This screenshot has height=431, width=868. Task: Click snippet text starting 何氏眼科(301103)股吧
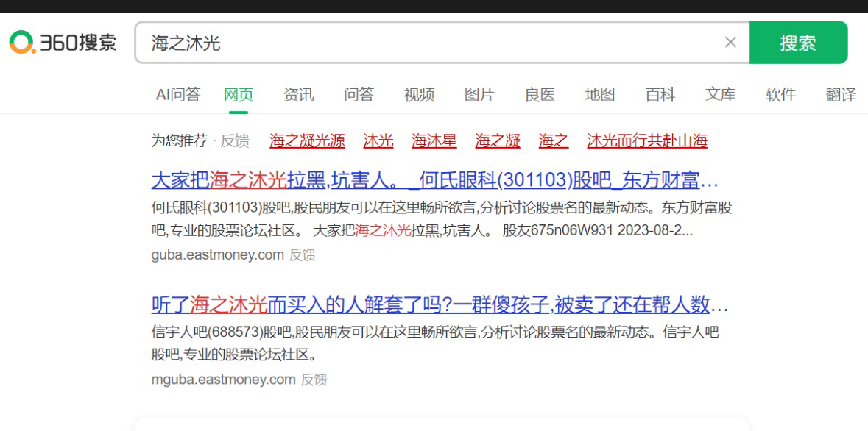pos(441,219)
